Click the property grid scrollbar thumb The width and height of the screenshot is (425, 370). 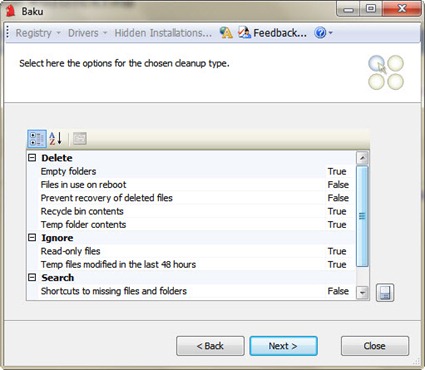[362, 216]
